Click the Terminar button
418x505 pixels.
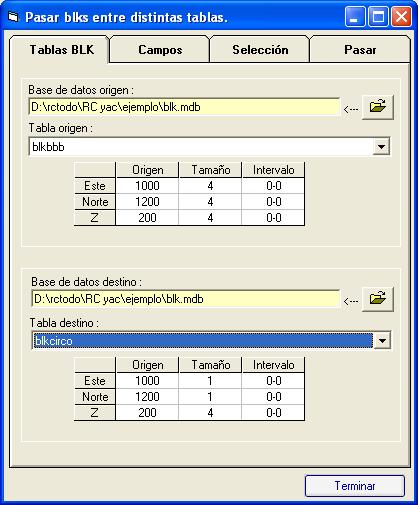pyautogui.click(x=355, y=486)
